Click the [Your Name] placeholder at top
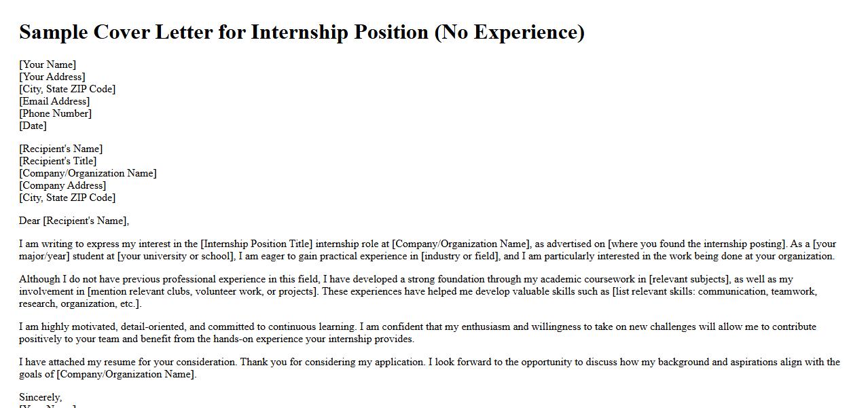 [48, 64]
